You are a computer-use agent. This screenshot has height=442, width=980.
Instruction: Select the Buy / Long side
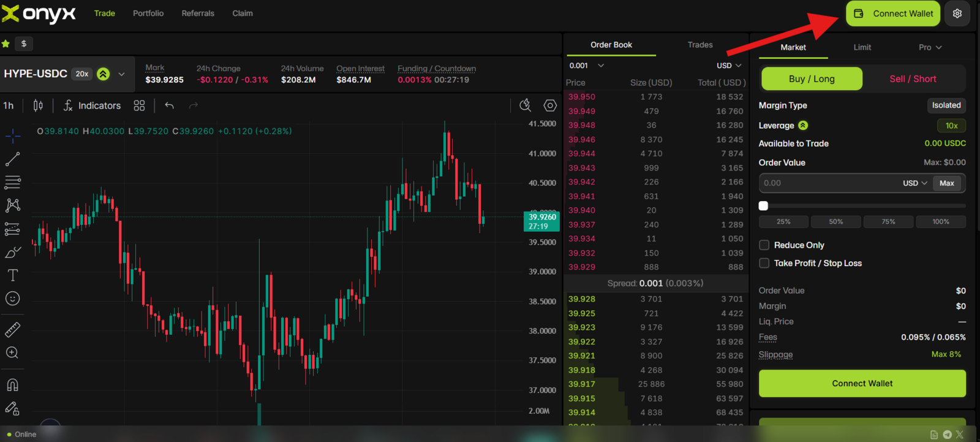tap(812, 78)
